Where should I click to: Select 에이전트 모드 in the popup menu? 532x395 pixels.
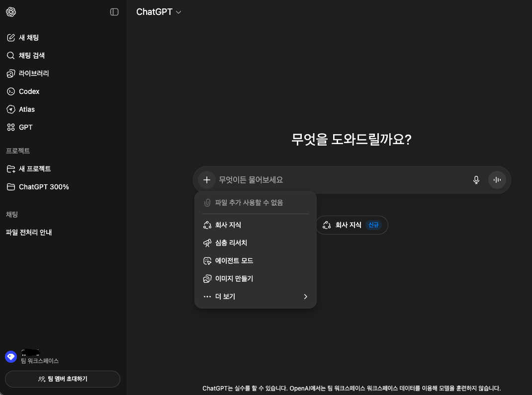(x=256, y=261)
